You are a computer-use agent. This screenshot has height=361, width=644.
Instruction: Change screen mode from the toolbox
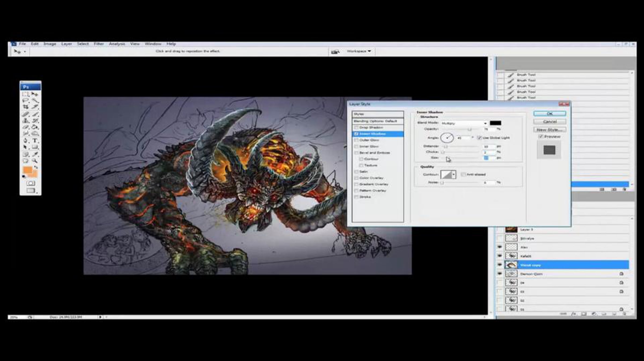(x=31, y=191)
